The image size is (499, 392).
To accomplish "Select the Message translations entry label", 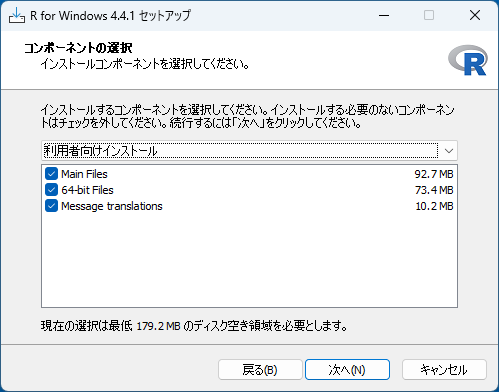I will 112,206.
